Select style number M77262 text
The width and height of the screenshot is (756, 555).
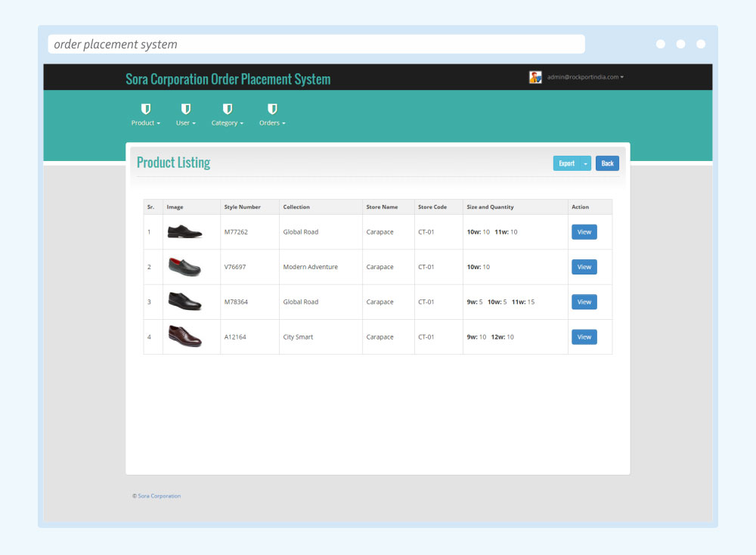(x=236, y=232)
